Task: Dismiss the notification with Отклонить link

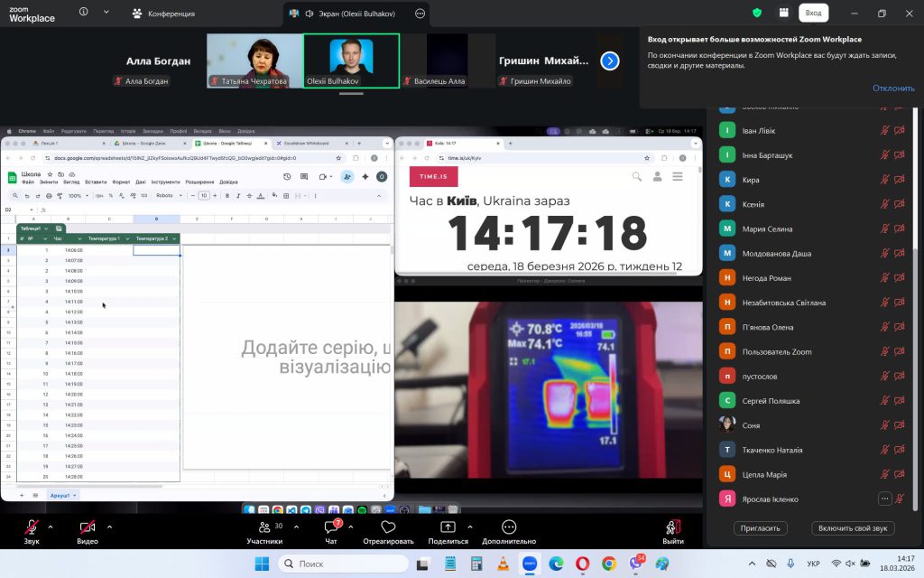Action: click(893, 88)
